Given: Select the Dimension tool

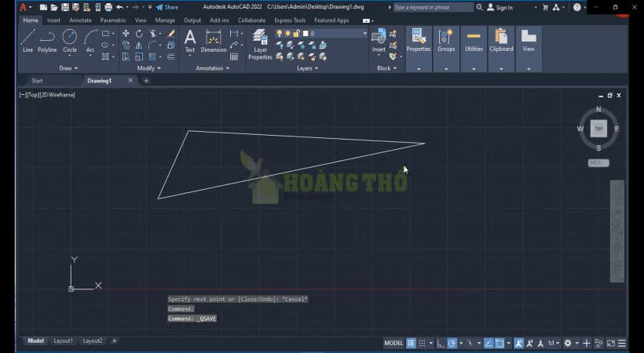Looking at the screenshot, I should click(x=214, y=41).
